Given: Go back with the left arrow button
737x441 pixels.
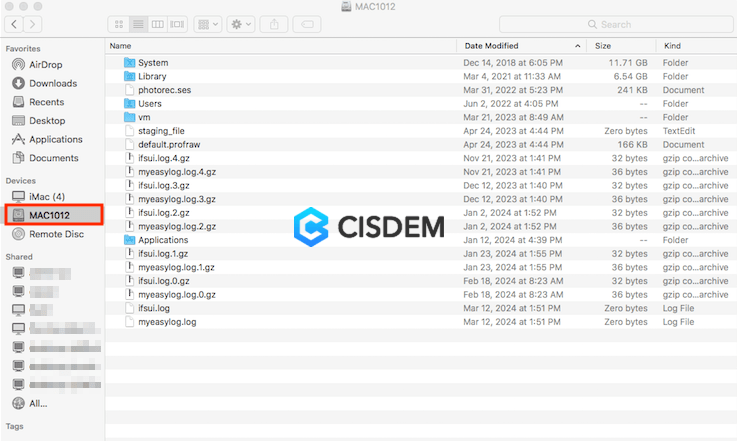Looking at the screenshot, I should (x=14, y=24).
